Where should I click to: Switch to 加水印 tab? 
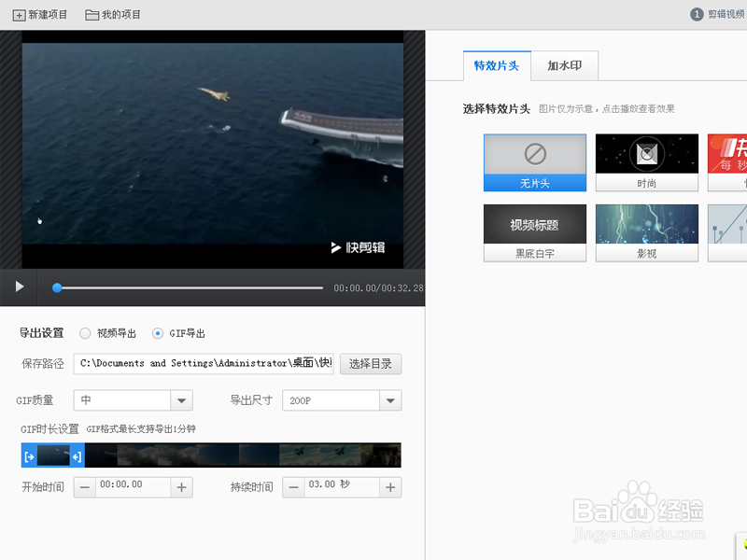pos(565,65)
